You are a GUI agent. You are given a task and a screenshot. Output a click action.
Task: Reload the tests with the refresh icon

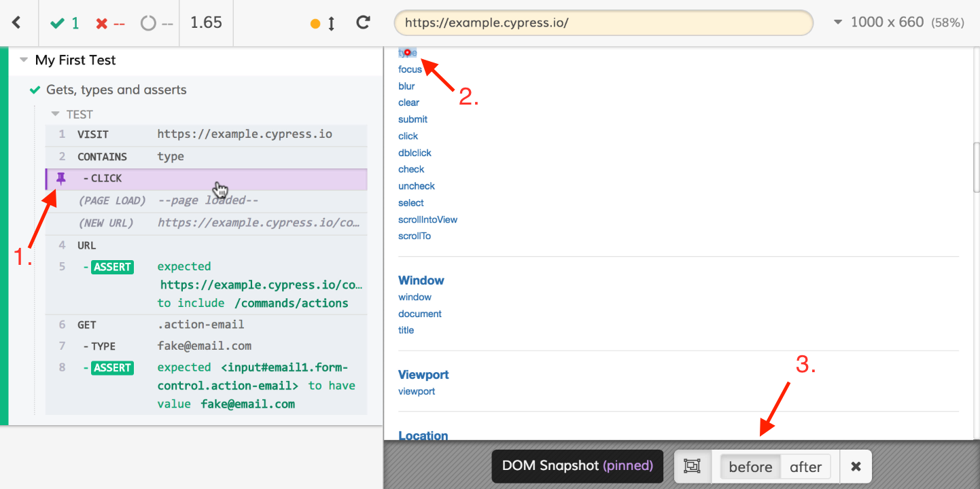(363, 22)
